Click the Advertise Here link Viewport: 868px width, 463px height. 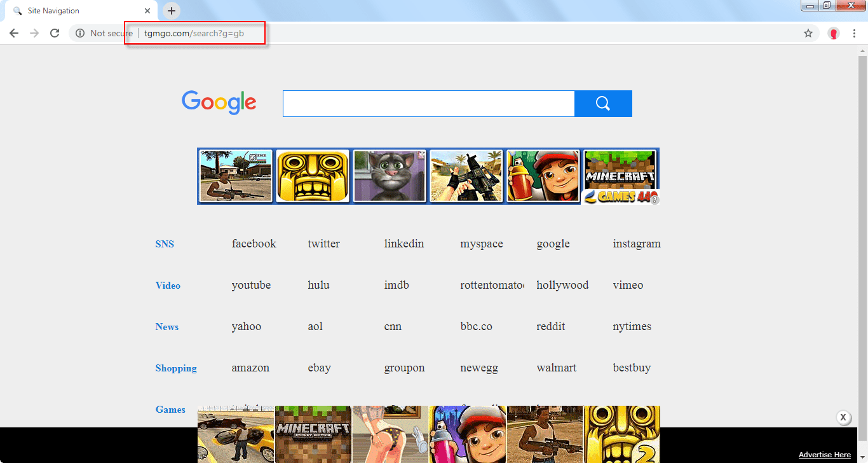click(x=825, y=455)
